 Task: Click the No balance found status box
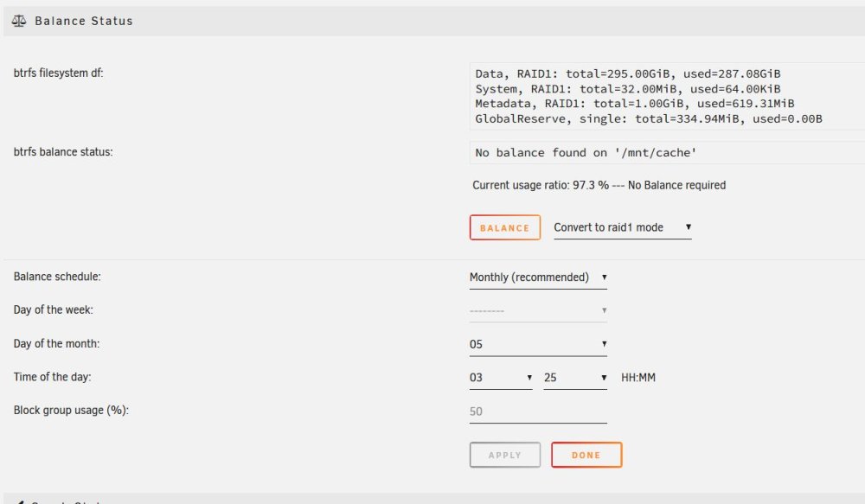coord(667,153)
